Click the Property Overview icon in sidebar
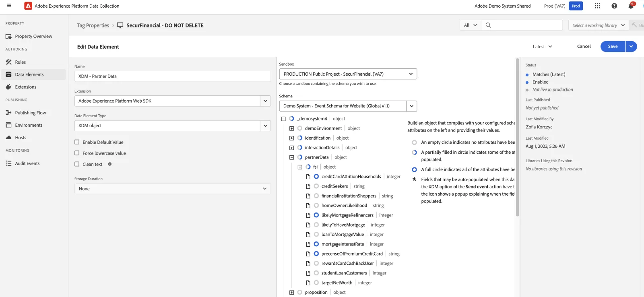This screenshot has height=297, width=644. click(8, 36)
